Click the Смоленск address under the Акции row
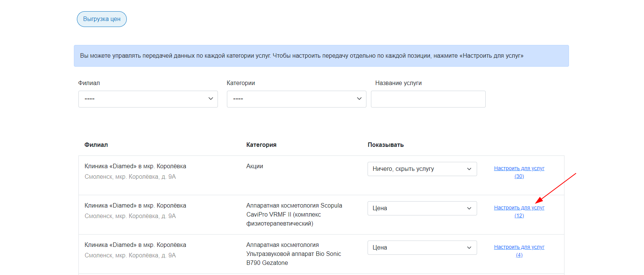This screenshot has height=275, width=644. [130, 177]
